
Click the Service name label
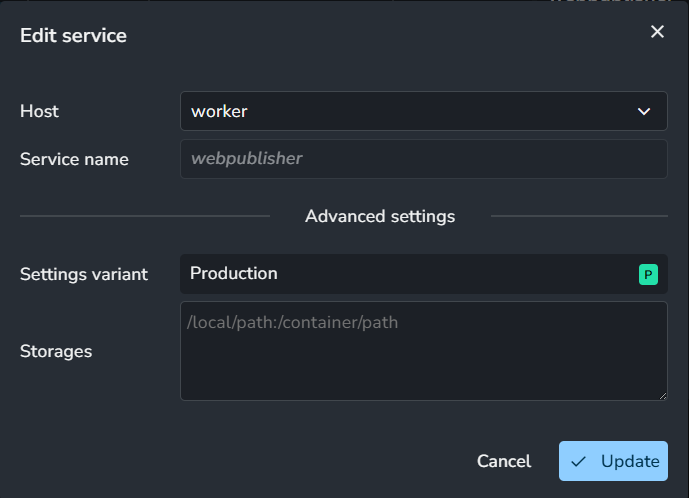click(x=74, y=159)
